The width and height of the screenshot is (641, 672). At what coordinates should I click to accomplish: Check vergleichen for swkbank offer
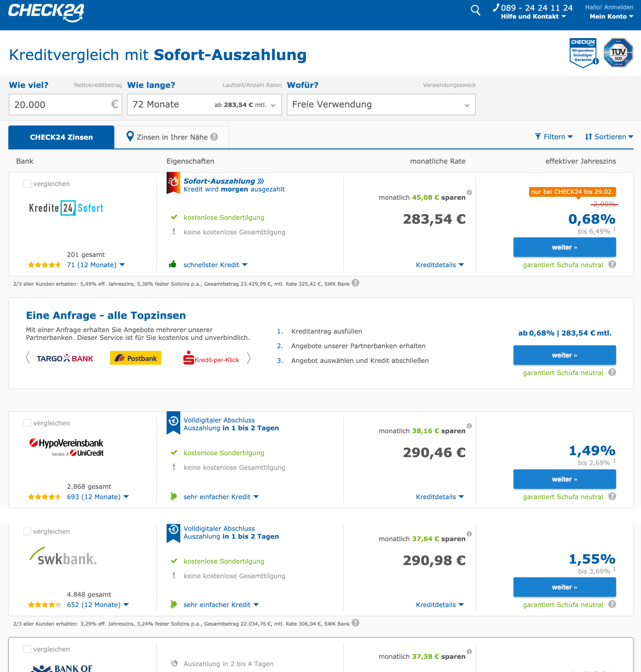click(27, 531)
